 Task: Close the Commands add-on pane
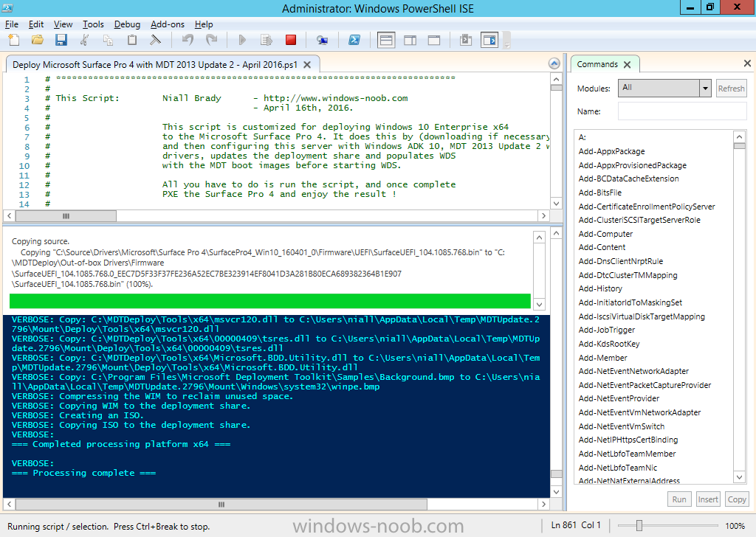coord(747,63)
